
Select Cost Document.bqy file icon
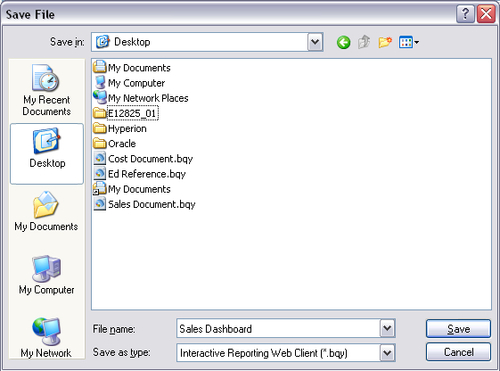tap(100, 158)
